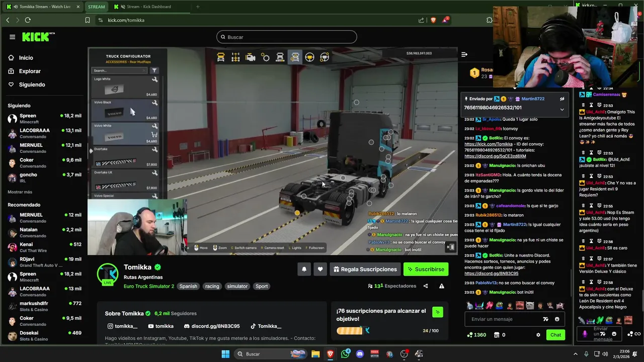Select the Spanish tag
This screenshot has height=362, width=644.
(188, 287)
